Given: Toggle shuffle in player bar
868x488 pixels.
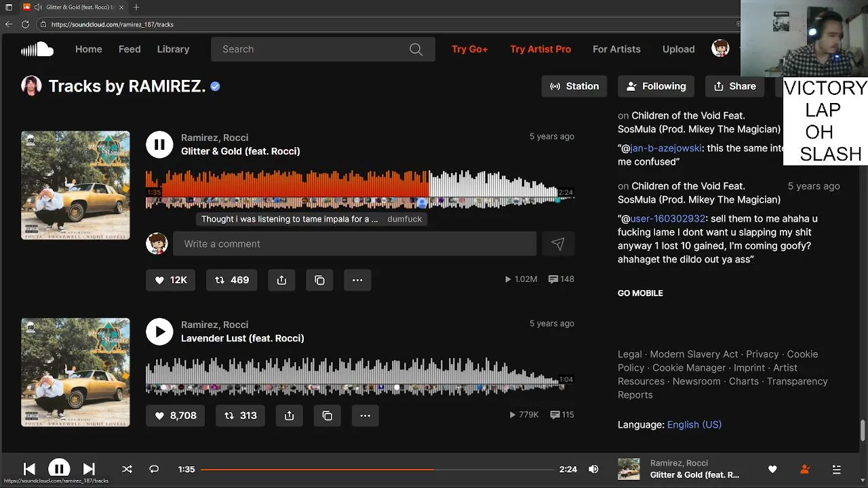Looking at the screenshot, I should 127,469.
